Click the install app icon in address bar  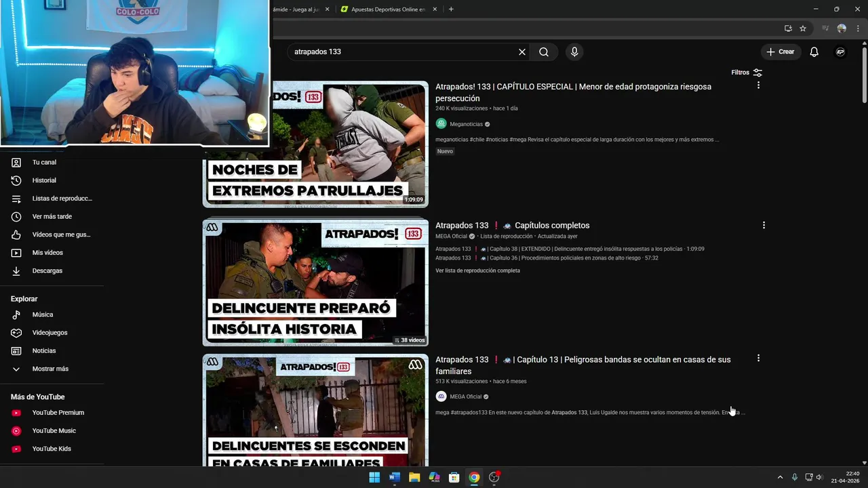click(x=788, y=28)
